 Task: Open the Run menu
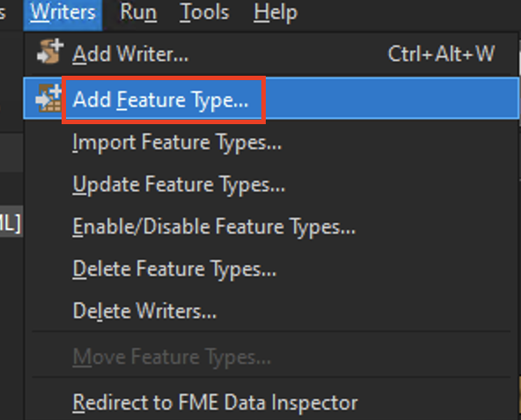[x=138, y=12]
